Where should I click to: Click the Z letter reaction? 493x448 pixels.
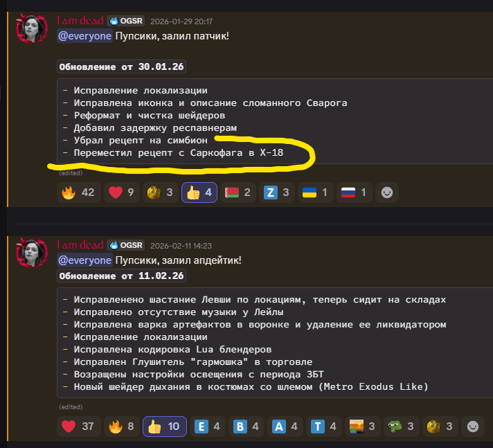tap(277, 192)
